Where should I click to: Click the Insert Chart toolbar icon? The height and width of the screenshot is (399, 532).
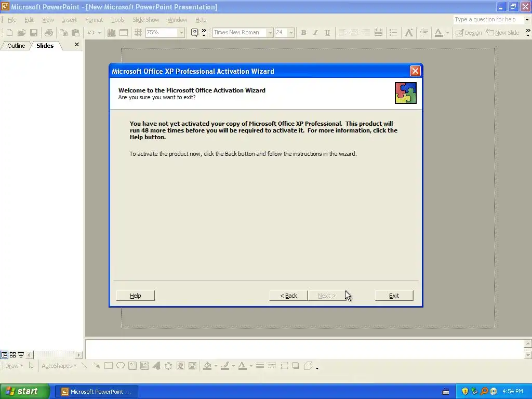pos(111,33)
